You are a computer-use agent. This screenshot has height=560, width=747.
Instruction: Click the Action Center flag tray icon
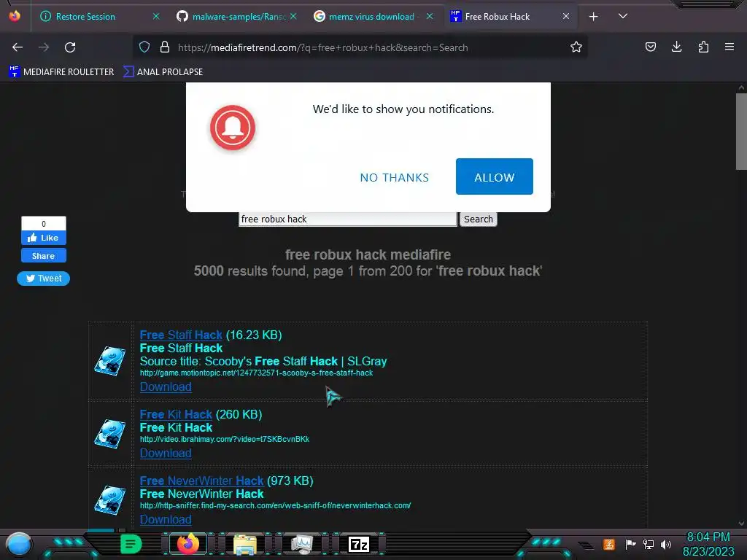pyautogui.click(x=630, y=544)
